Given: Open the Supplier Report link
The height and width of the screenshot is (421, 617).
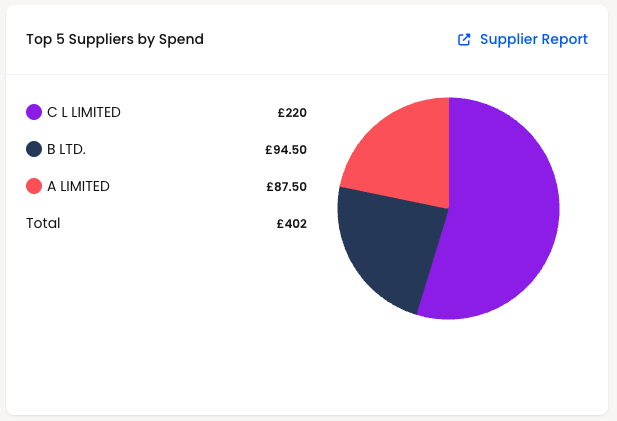Looking at the screenshot, I should tap(534, 39).
